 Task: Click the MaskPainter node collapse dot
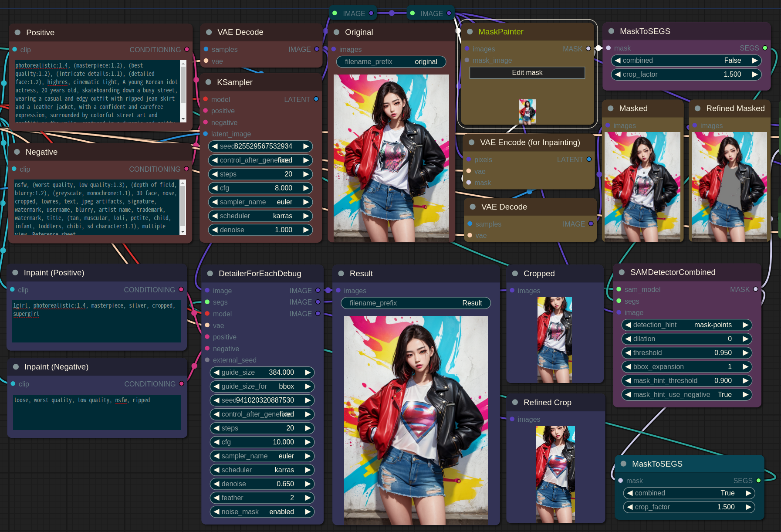470,32
